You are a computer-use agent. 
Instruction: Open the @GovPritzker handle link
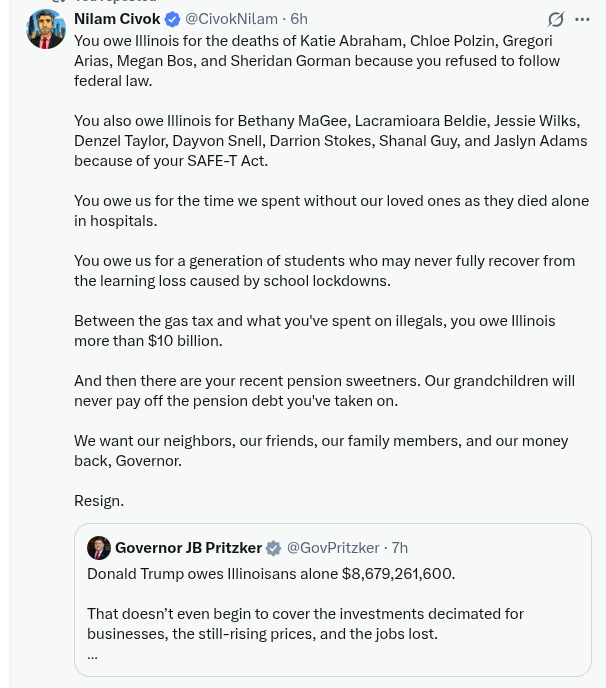pyautogui.click(x=333, y=547)
